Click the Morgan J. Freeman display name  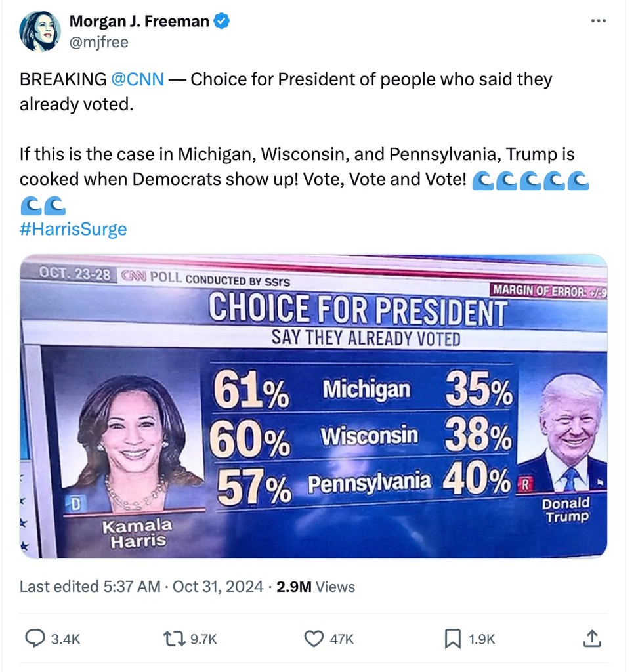point(139,21)
